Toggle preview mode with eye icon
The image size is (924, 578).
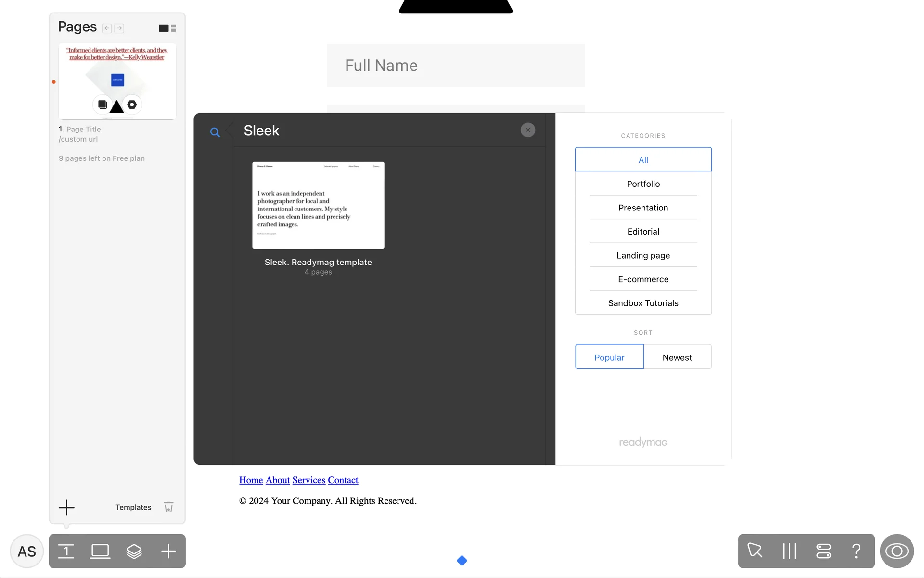click(x=897, y=551)
